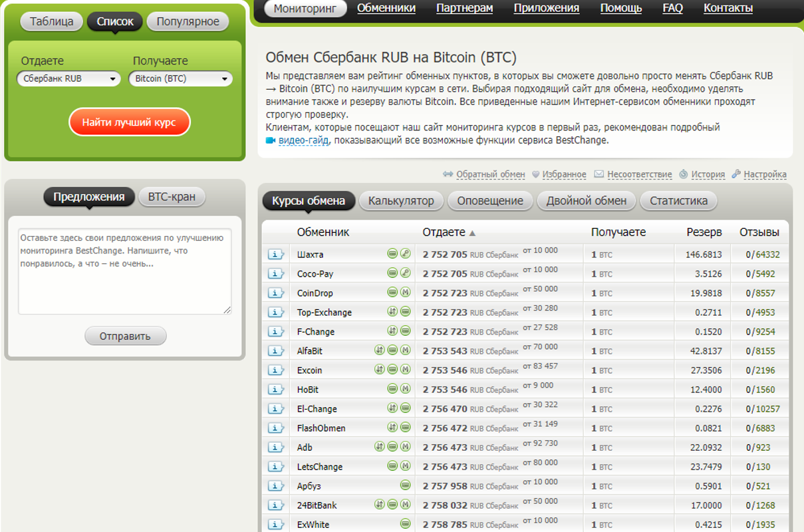Viewport: 804px width, 532px height.
Task: Open Мониторинг in top navigation
Action: click(305, 9)
